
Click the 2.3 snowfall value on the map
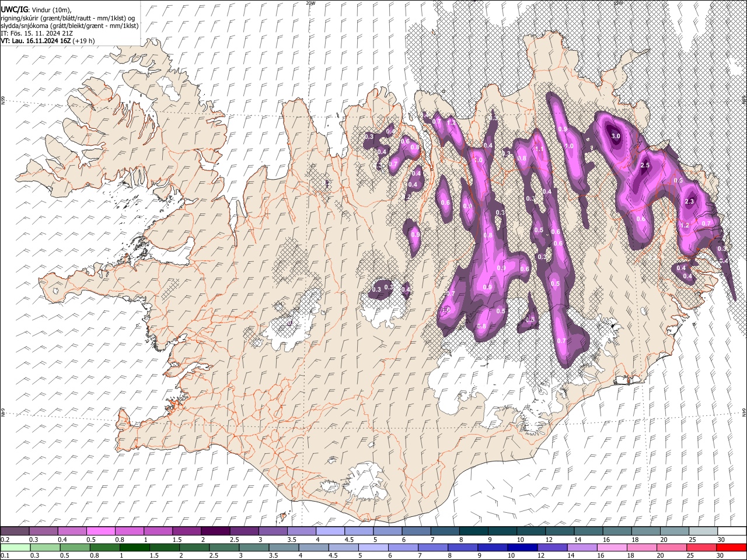click(689, 202)
